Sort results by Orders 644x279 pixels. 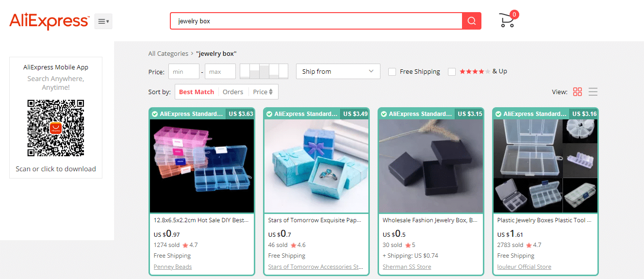click(233, 92)
